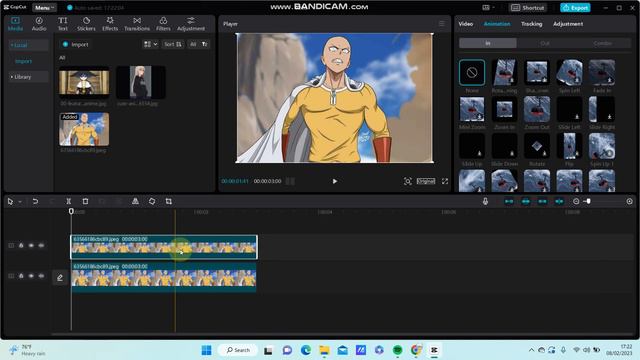The image size is (640, 360).
Task: Open Spotify from the taskbar
Action: point(398,350)
